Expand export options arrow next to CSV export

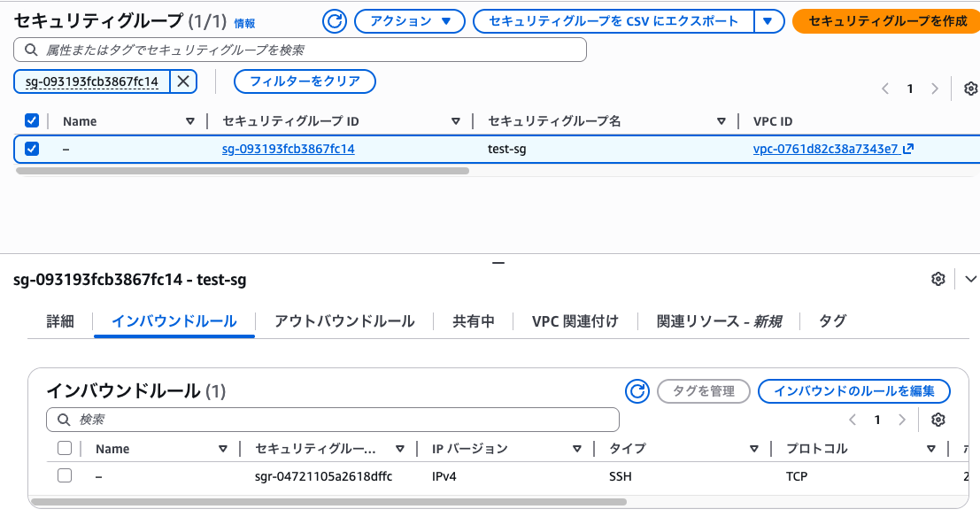768,22
